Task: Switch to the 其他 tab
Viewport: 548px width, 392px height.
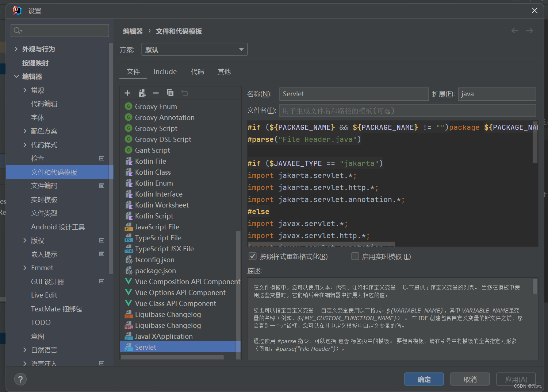Action: pos(224,71)
